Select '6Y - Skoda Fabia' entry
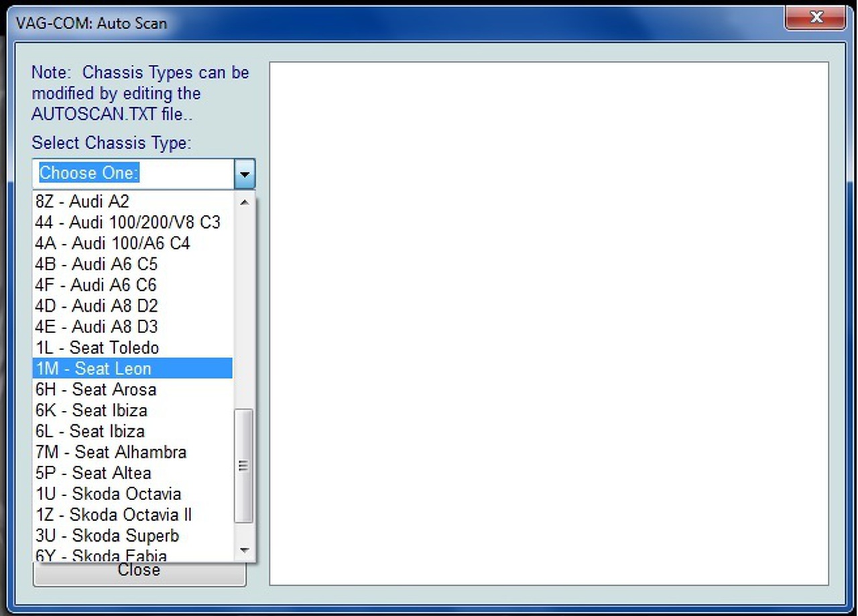Screen dimensions: 858x616 pyautogui.click(x=133, y=554)
